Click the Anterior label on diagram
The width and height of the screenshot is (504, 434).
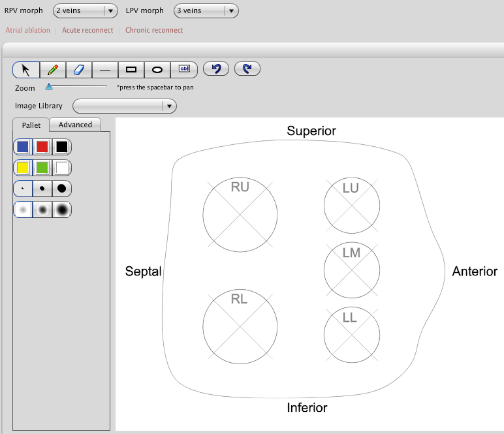[475, 271]
